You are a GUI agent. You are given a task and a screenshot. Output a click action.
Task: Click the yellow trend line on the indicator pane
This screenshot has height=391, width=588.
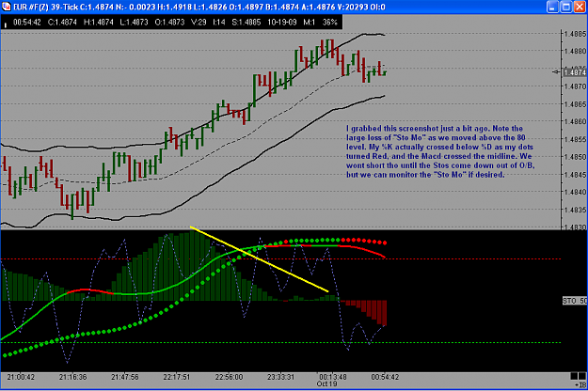click(x=259, y=258)
